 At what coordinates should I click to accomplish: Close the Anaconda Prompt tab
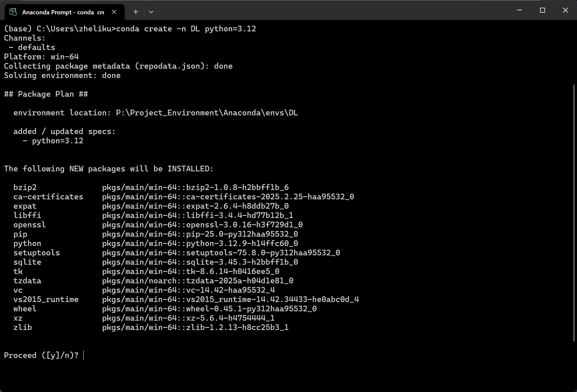pos(114,12)
